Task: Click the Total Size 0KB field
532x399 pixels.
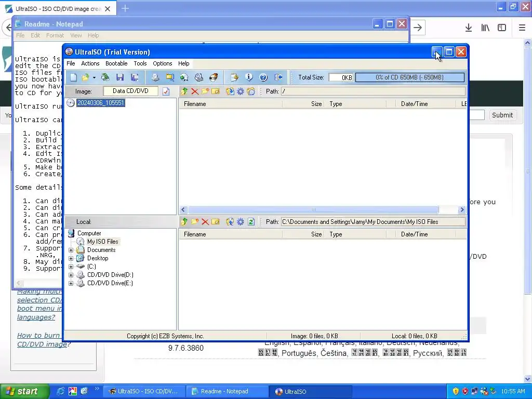Action: 341,77
